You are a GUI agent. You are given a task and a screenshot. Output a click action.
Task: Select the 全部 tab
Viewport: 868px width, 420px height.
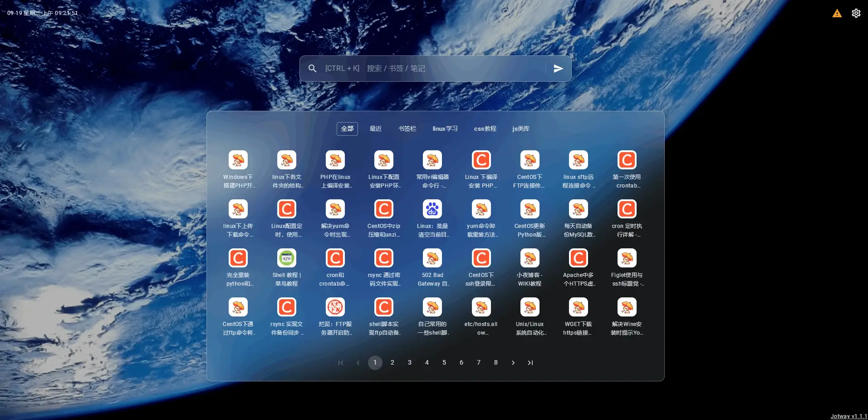pos(347,129)
